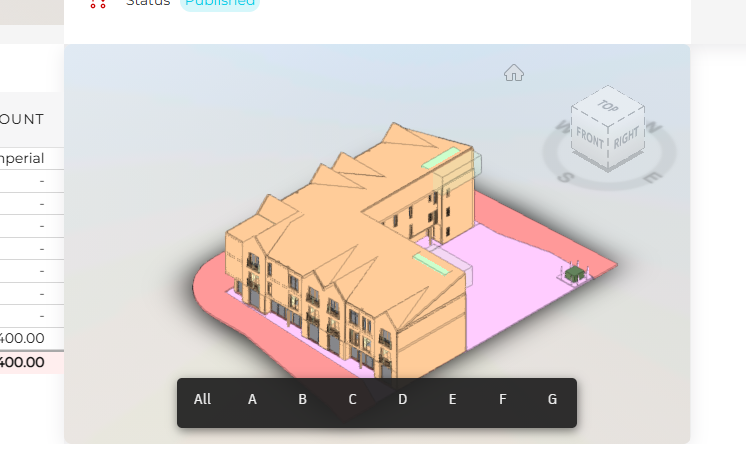Viewport: 746px width, 471px height.
Task: Select the E filter tab
Action: [x=452, y=399]
